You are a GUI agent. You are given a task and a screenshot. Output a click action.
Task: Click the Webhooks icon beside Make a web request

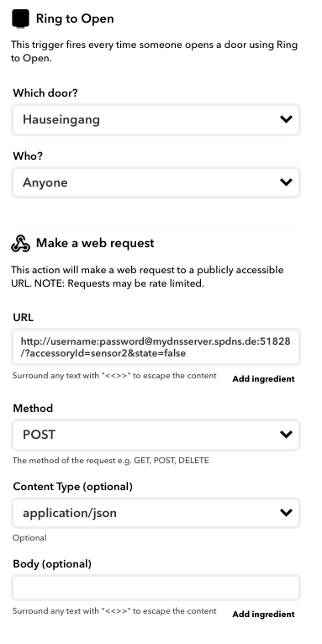point(20,243)
